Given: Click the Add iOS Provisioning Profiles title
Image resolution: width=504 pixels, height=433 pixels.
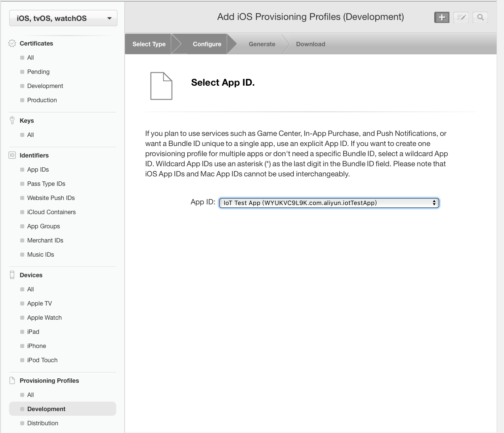Looking at the screenshot, I should (x=310, y=17).
